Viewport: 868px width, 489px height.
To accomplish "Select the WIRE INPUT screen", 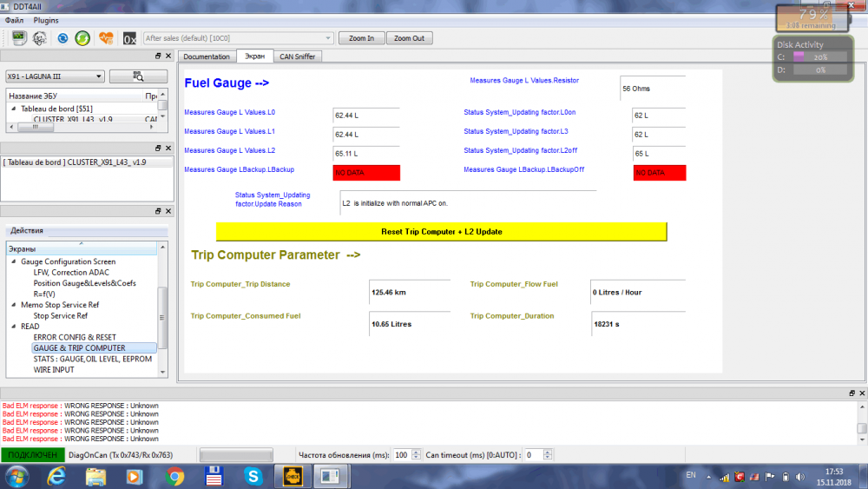I will 54,369.
